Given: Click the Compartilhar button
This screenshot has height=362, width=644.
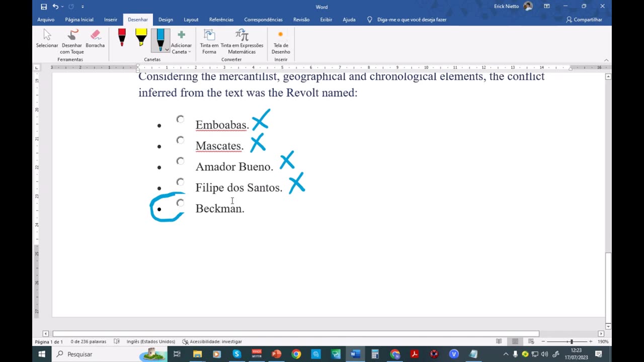Looking at the screenshot, I should point(584,20).
